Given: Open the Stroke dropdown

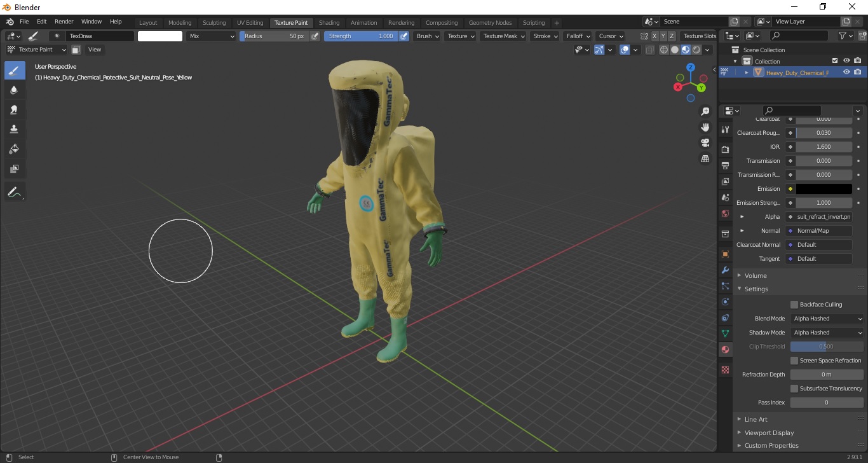Looking at the screenshot, I should (545, 36).
